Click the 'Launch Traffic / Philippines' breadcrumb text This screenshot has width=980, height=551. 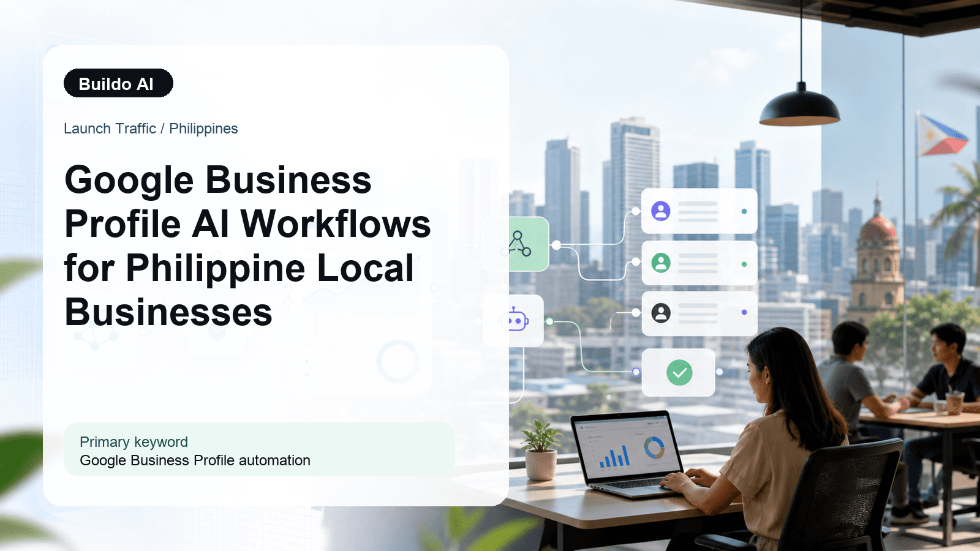point(151,129)
